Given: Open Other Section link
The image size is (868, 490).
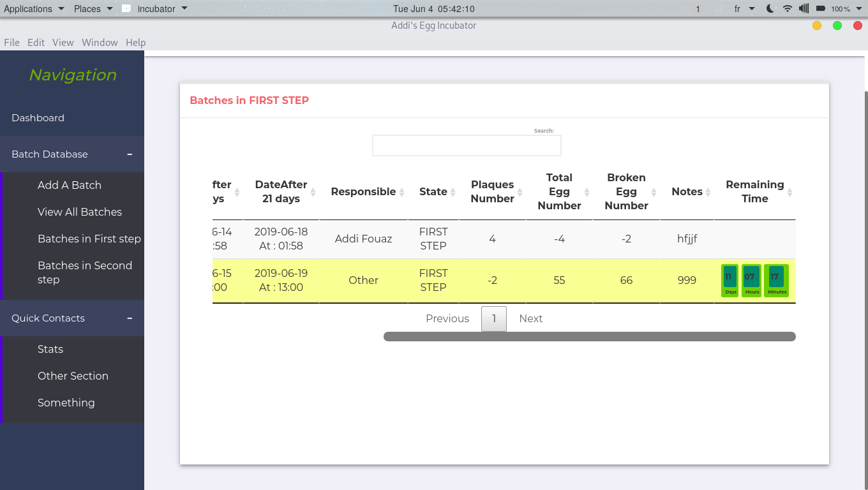Looking at the screenshot, I should pos(73,376).
